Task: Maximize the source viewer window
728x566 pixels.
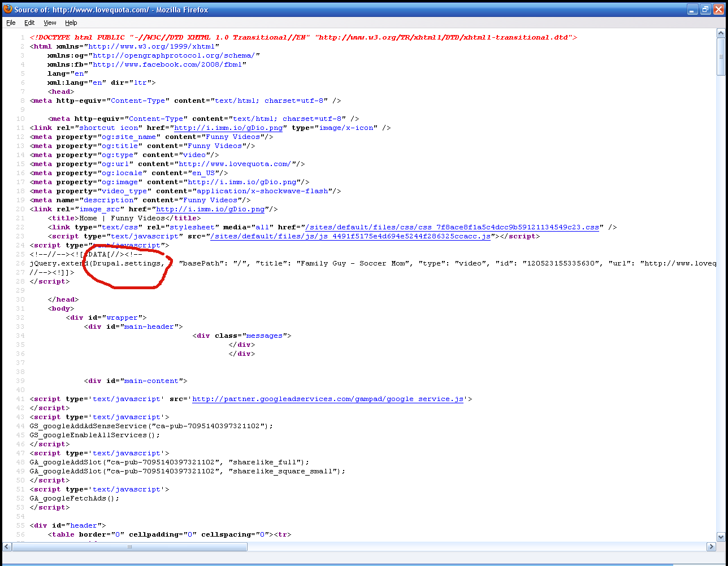Action: click(x=705, y=10)
